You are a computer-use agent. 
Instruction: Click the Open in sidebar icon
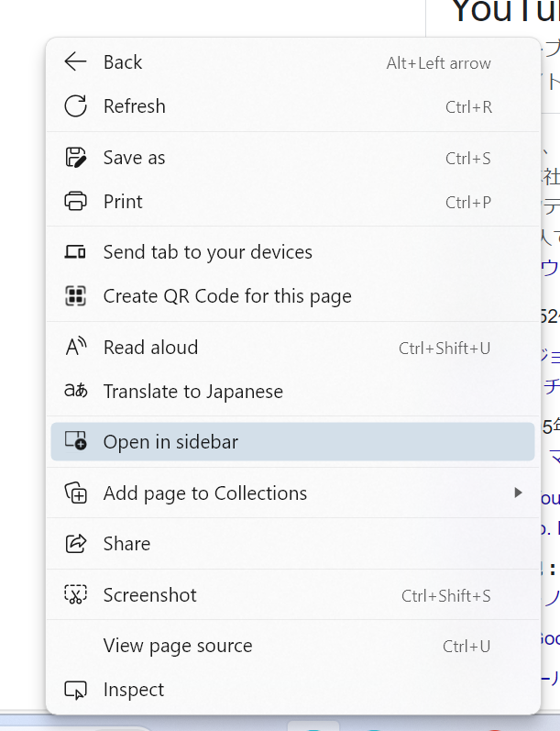(x=75, y=442)
